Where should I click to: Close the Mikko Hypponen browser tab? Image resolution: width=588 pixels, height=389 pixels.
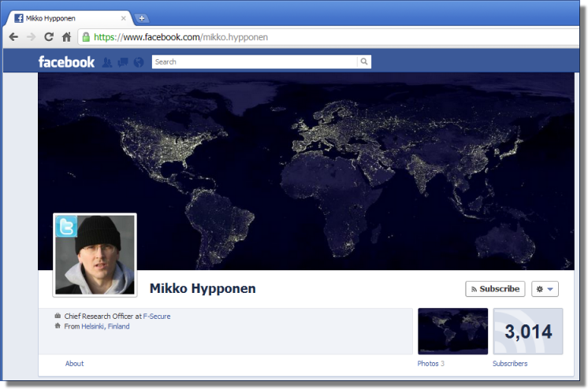[124, 18]
